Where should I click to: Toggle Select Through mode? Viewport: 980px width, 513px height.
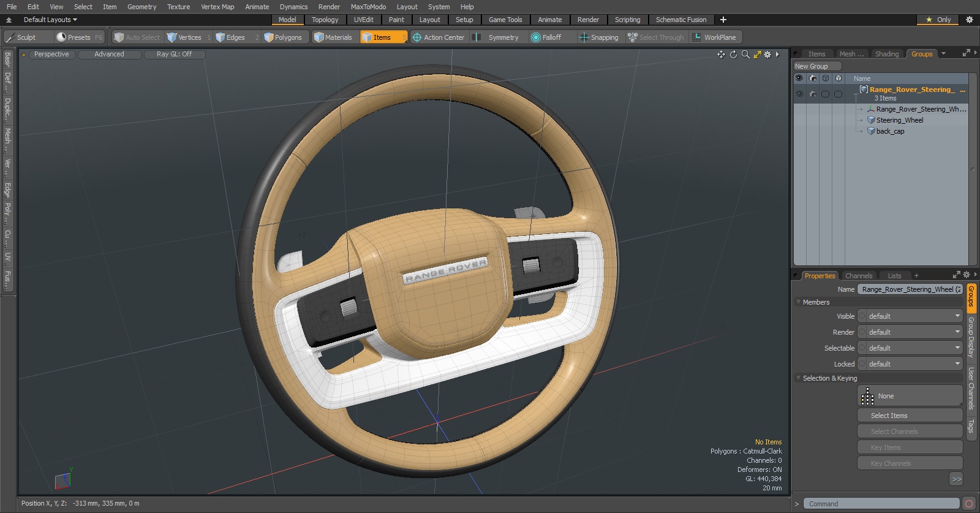pyautogui.click(x=655, y=37)
